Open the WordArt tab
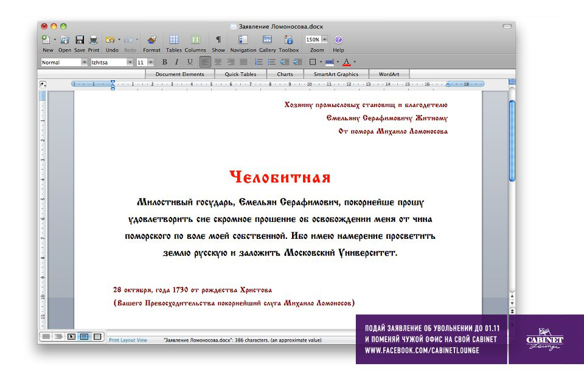The width and height of the screenshot is (584, 392). click(389, 74)
